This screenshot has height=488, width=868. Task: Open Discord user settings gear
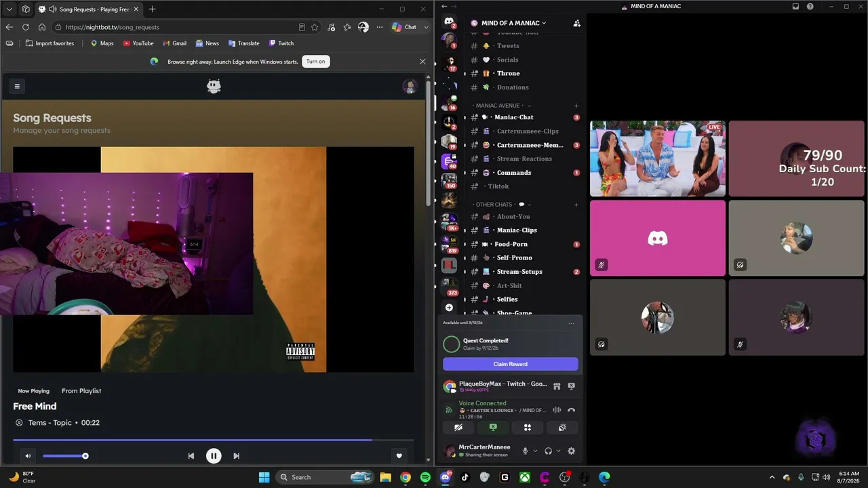click(x=571, y=451)
